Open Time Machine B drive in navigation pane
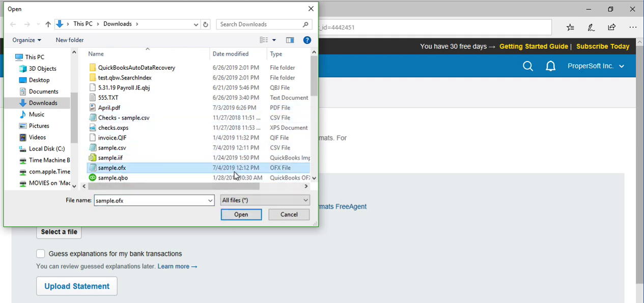The image size is (644, 303). (x=44, y=160)
